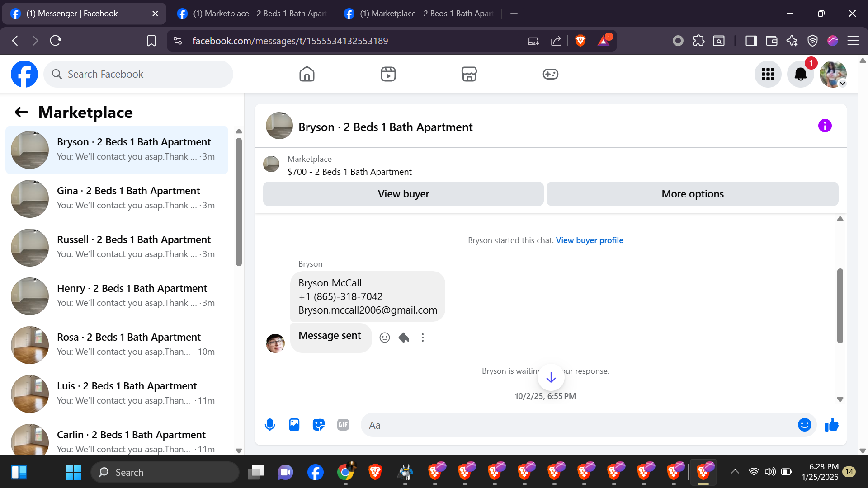Viewport: 868px width, 488px height.
Task: Open Google Chrome from the taskbar
Action: (345, 472)
